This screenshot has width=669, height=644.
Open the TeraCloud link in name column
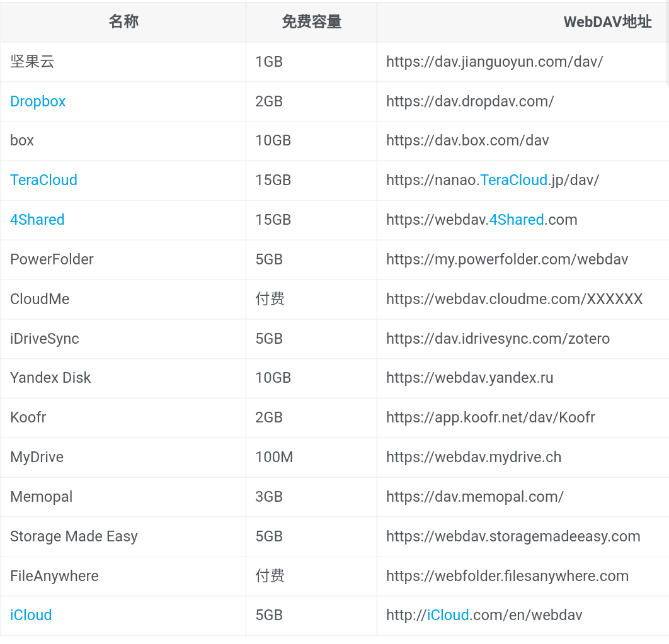coord(43,180)
